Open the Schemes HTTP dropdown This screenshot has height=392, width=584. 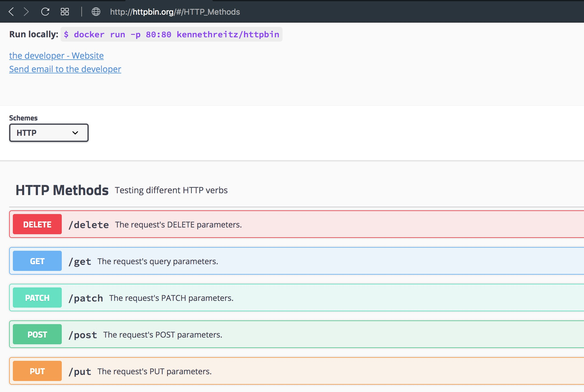49,133
